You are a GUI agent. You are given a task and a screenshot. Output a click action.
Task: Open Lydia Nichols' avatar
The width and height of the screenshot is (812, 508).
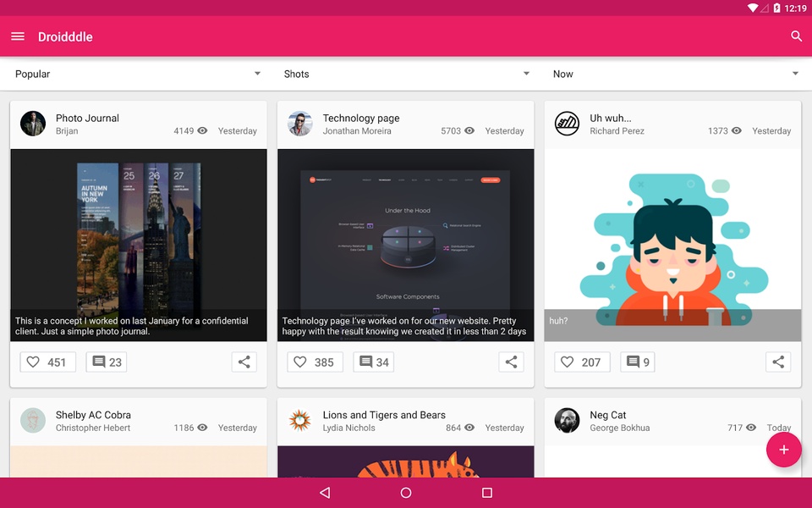299,421
